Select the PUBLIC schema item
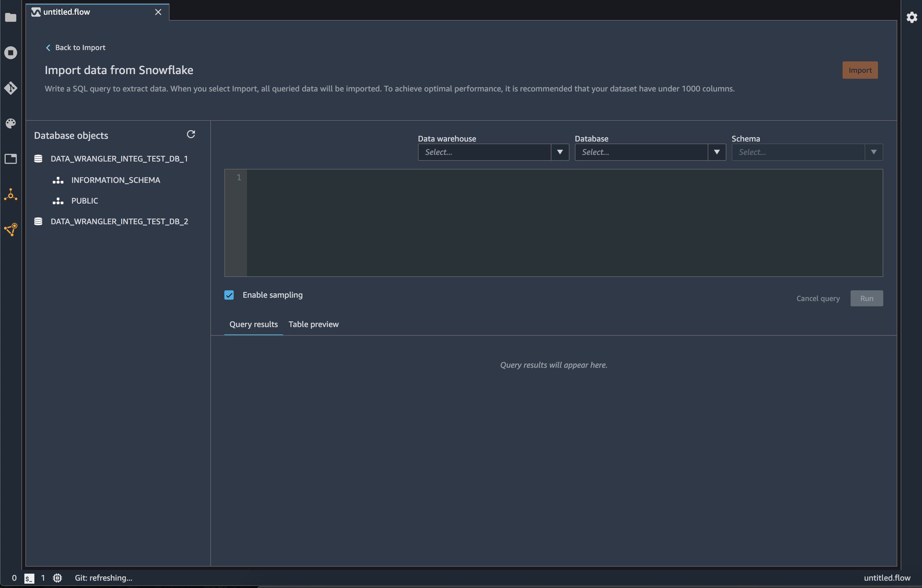Image resolution: width=922 pixels, height=588 pixels. click(84, 201)
